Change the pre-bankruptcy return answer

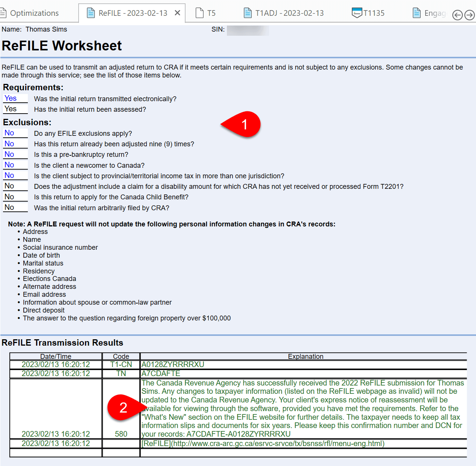15,154
